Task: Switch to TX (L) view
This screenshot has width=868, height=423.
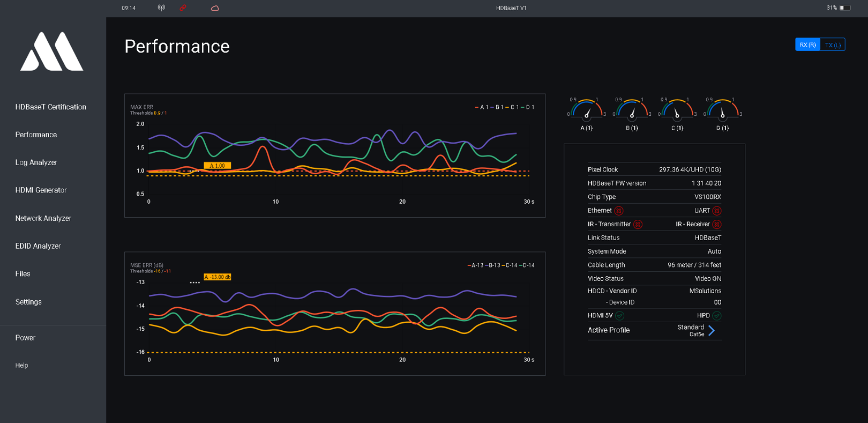Action: (x=833, y=45)
